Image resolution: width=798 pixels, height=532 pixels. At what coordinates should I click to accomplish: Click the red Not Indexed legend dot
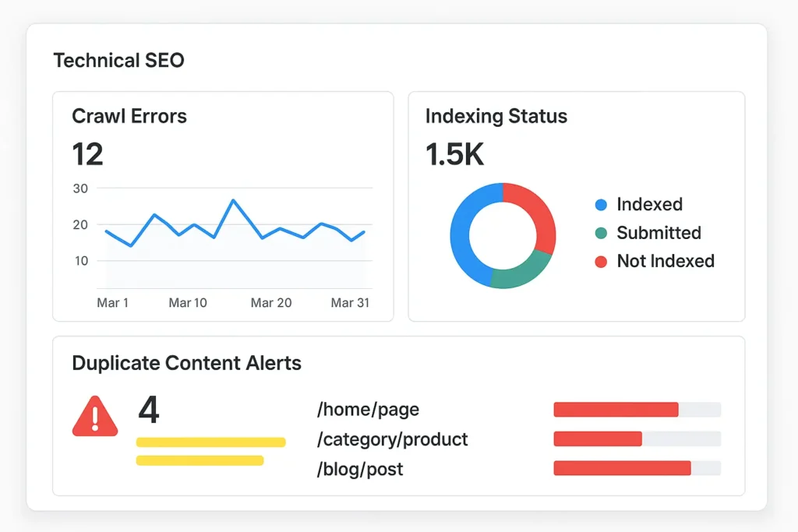pos(601,262)
